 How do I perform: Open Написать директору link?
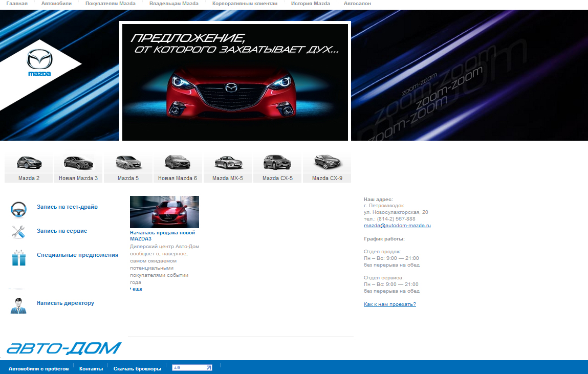(x=66, y=303)
